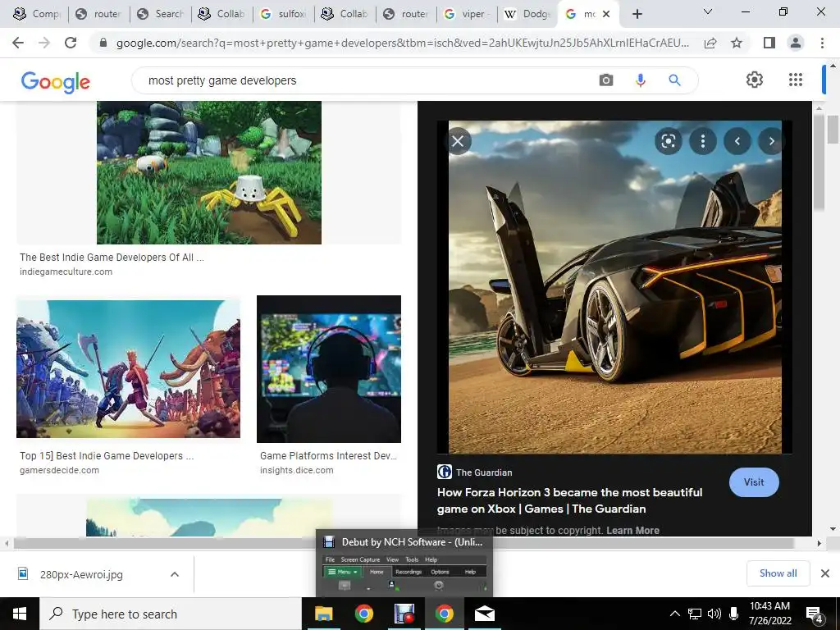Switch to 'sulfox' Google tab
Screen dimensions: 840x630
(x=283, y=14)
